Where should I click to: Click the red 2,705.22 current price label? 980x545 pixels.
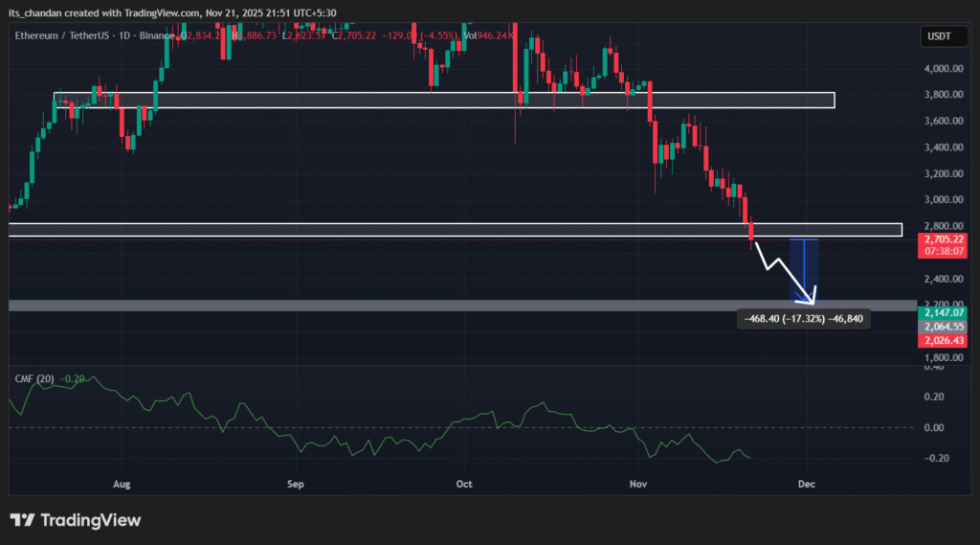point(943,238)
